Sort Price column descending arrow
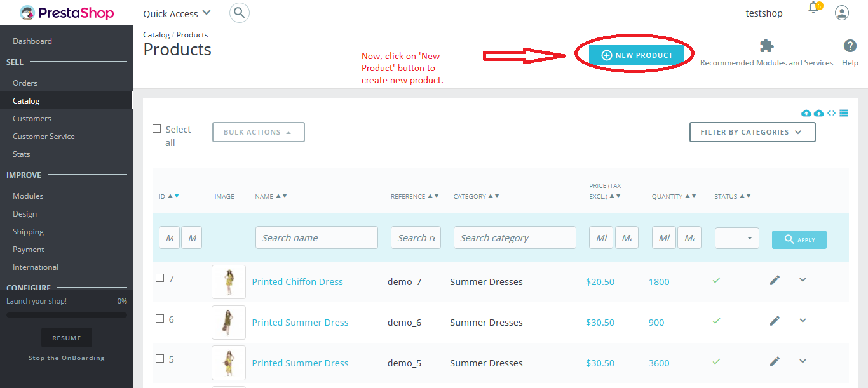The image size is (868, 388). 618,196
